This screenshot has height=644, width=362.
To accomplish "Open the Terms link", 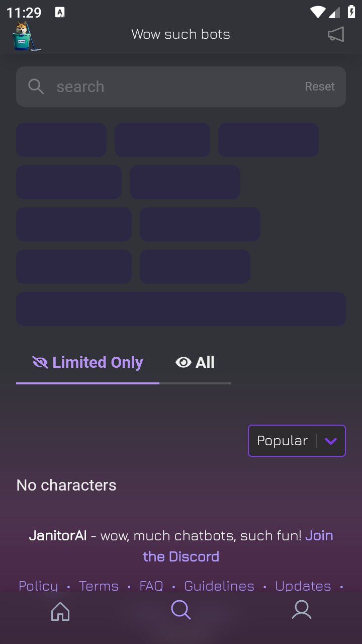I will coord(99,586).
